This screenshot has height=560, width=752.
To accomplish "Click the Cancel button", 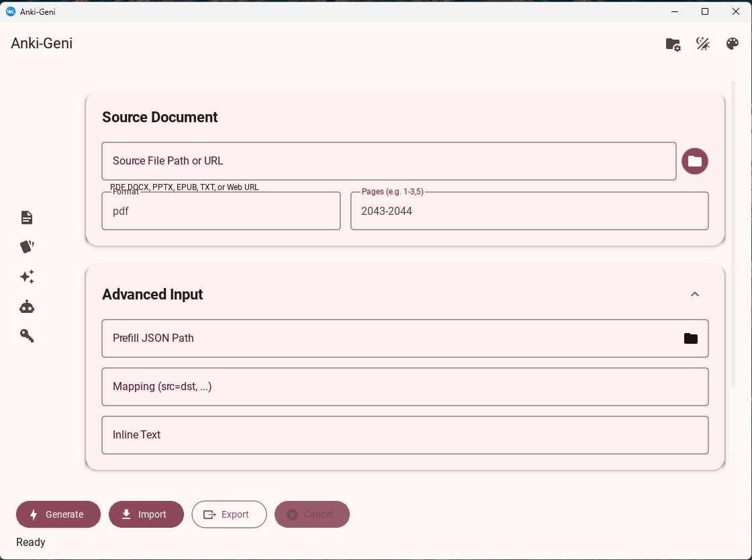I will click(x=312, y=514).
